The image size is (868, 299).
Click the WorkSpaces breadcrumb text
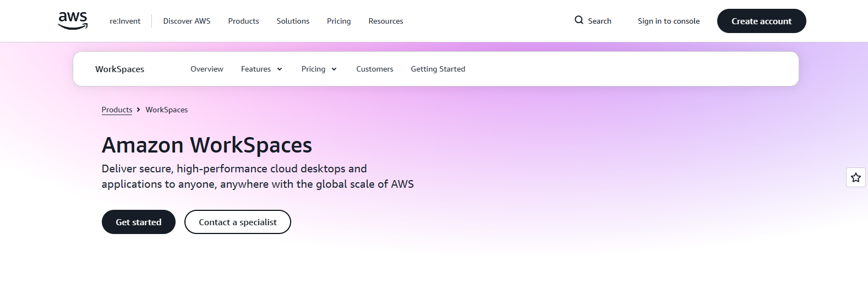pos(167,110)
